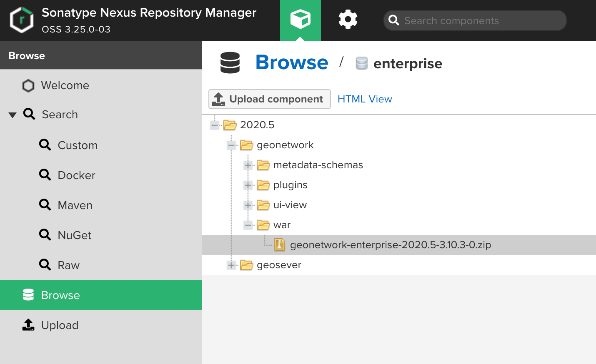Screen dimensions: 596x364
Task: Select geonetwork-enterprise-2020.5-3.10.3-0.zip
Action: click(x=399, y=245)
